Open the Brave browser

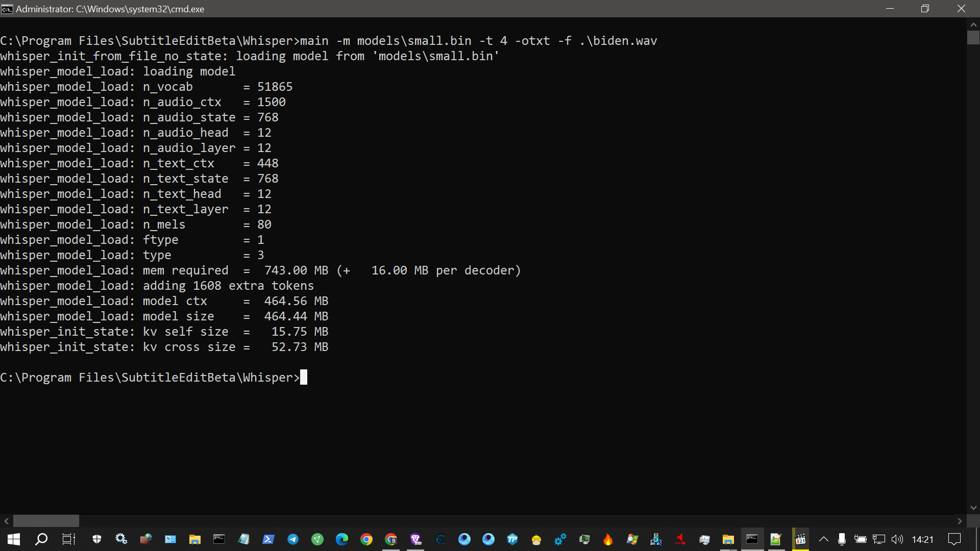coord(416,539)
